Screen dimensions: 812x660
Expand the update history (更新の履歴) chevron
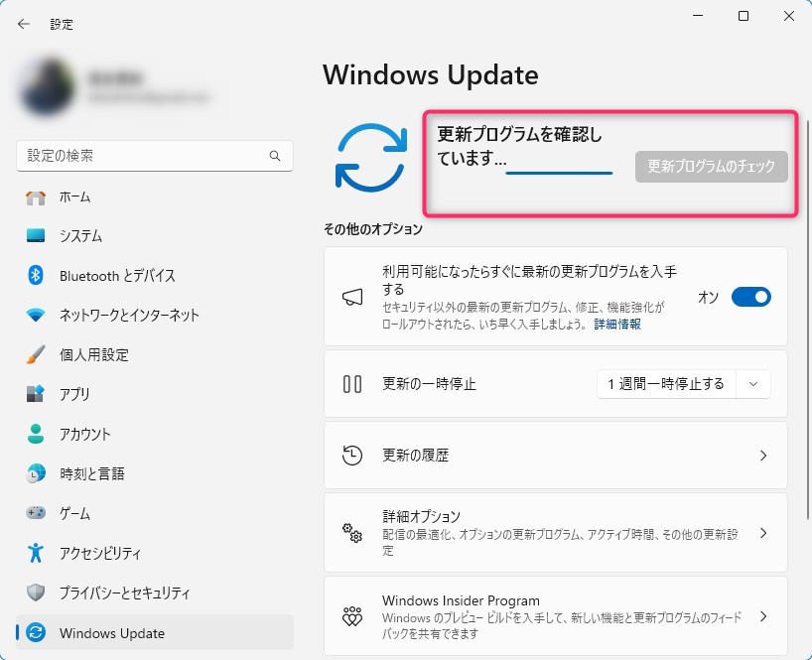[x=762, y=456]
